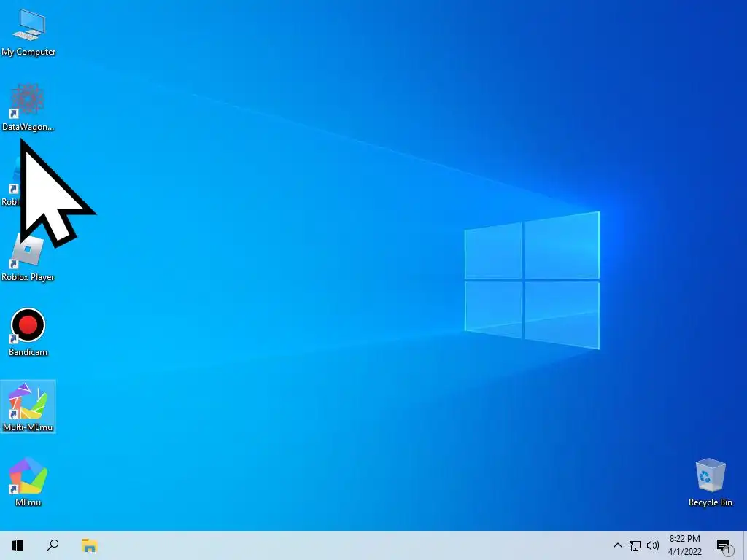The image size is (747, 560).
Task: Open File Explorer from the taskbar
Action: 89,545
